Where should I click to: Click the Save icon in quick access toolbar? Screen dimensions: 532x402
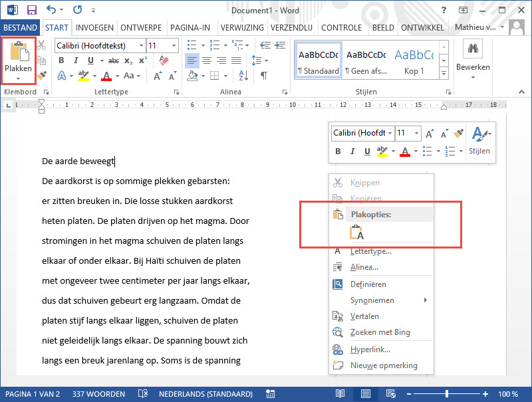(x=31, y=10)
